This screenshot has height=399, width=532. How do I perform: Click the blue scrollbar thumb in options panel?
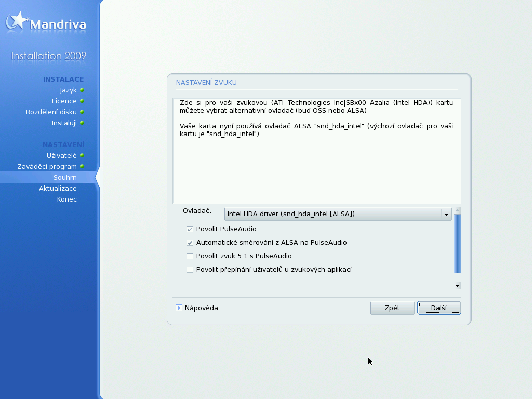[x=457, y=244]
